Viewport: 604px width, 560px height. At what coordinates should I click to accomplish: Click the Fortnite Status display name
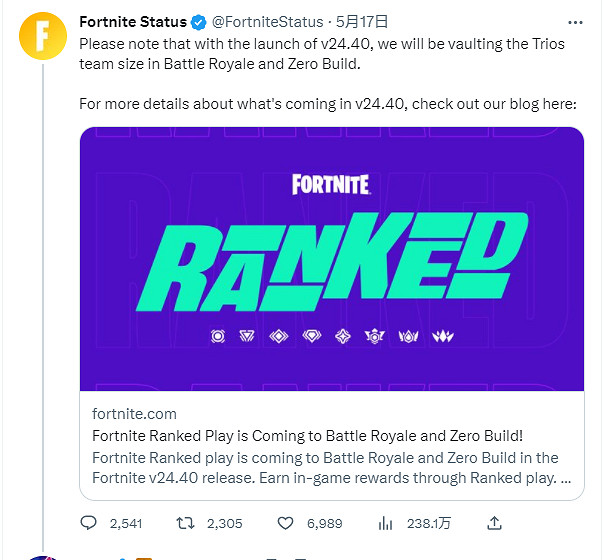coord(133,22)
